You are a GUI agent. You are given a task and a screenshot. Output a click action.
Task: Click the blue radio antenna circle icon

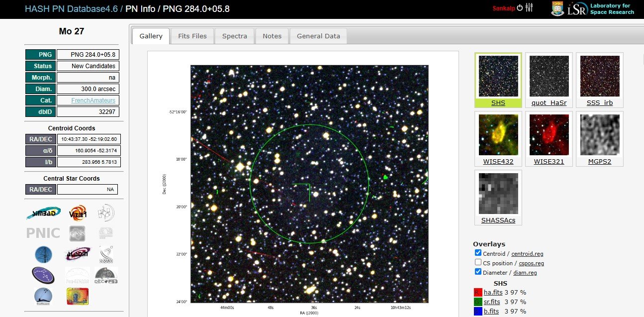(43, 254)
